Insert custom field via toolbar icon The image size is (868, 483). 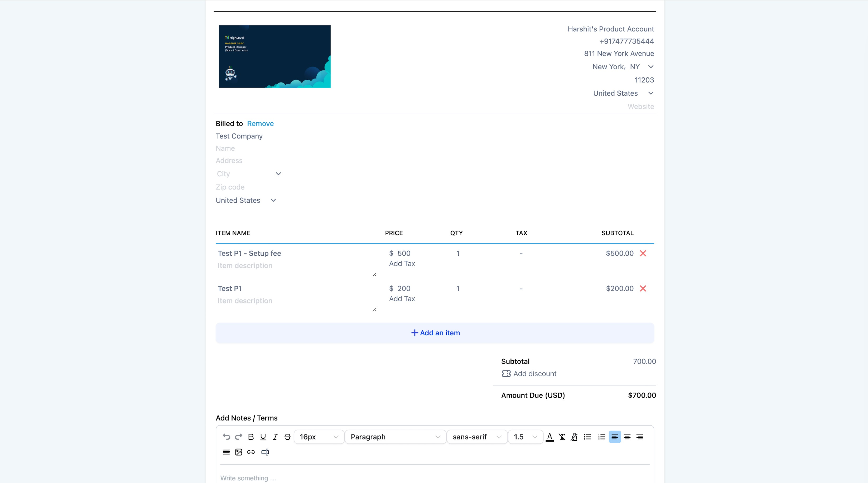265,452
